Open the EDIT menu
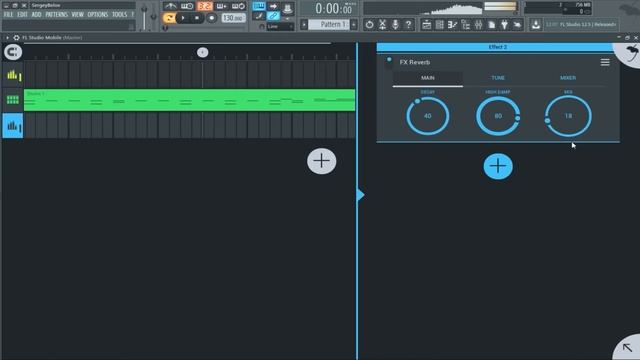Screen dimensions: 640x360 22,14
